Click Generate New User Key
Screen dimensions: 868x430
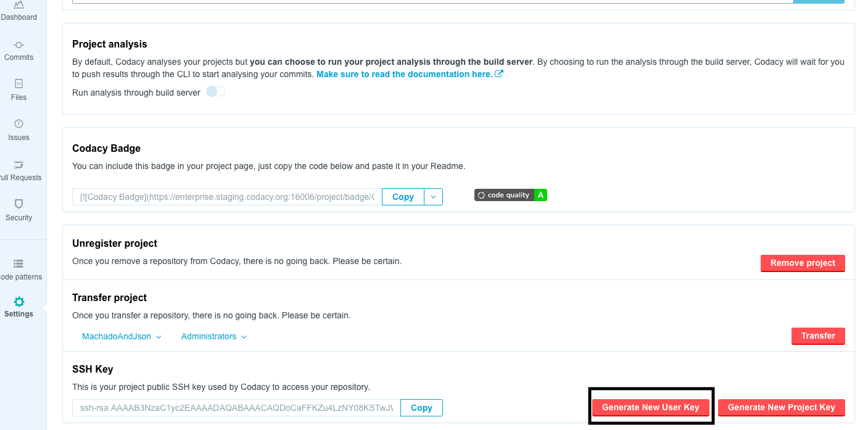(650, 408)
